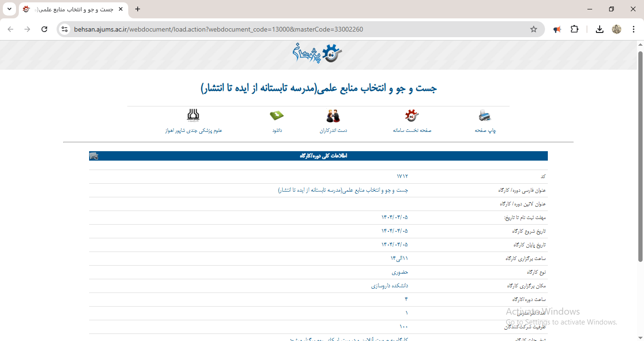Click the printer icon for چاپ صفحه
Screen dimensions: 644x341
(485, 116)
